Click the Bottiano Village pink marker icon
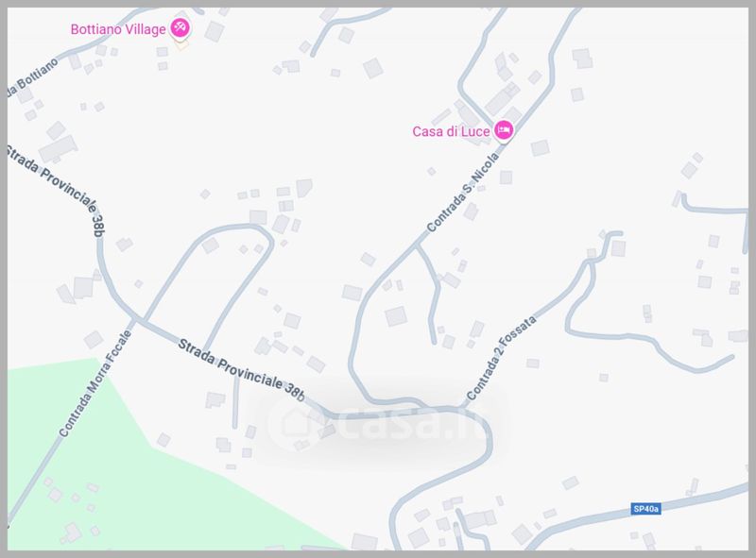The width and height of the screenshot is (756, 558). [x=180, y=27]
